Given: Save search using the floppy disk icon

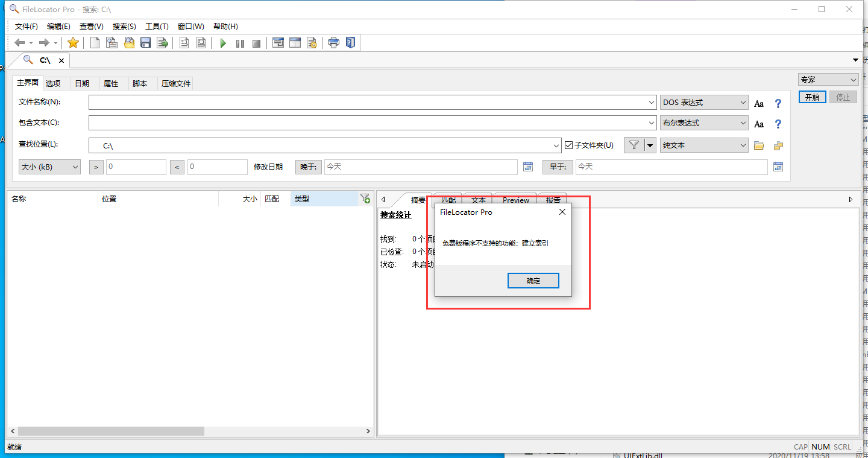Looking at the screenshot, I should (145, 43).
